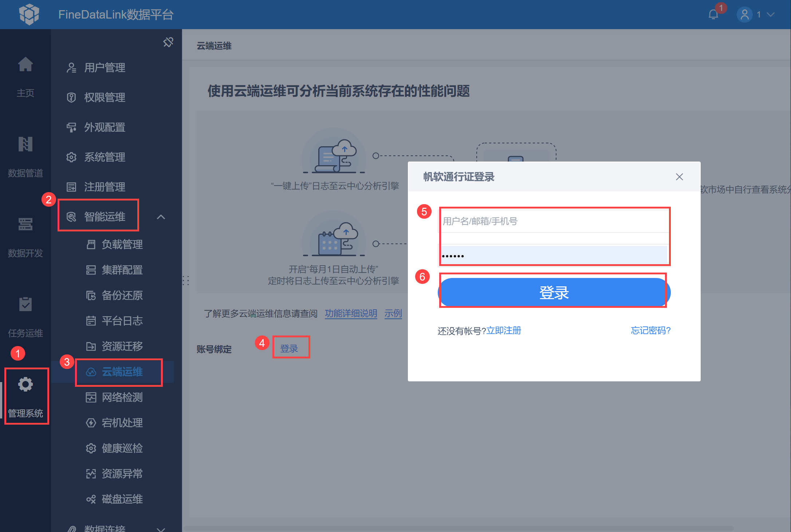The width and height of the screenshot is (791, 532).
Task: Select 平台日志 submenu item
Action: click(122, 321)
